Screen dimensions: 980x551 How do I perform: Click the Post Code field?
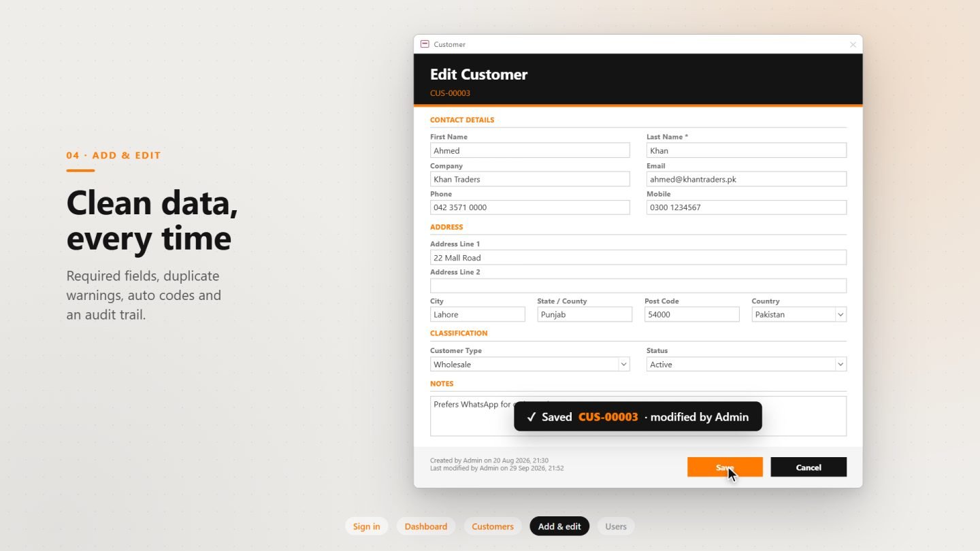(x=691, y=314)
